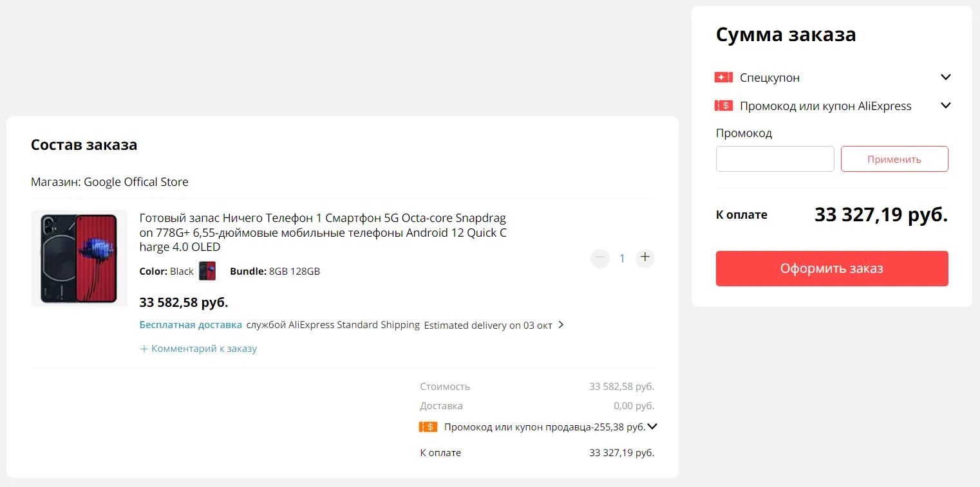Open the product title link
This screenshot has height=487, width=980.
click(x=323, y=232)
